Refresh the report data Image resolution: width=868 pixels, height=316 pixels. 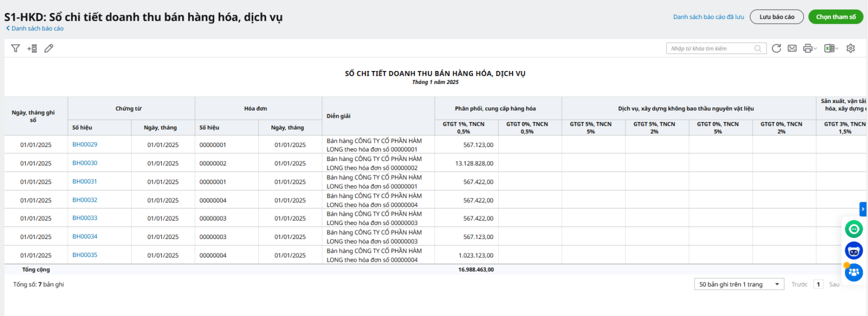point(776,48)
